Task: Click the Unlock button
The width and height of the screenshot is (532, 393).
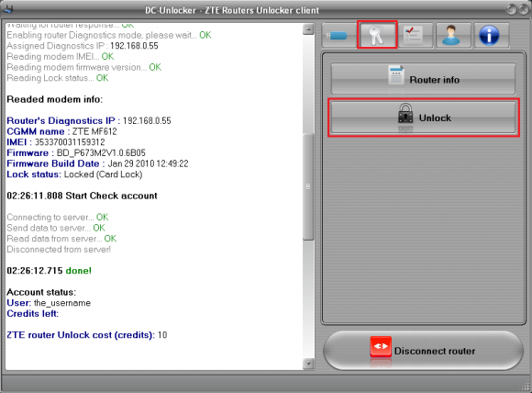Action: (423, 118)
